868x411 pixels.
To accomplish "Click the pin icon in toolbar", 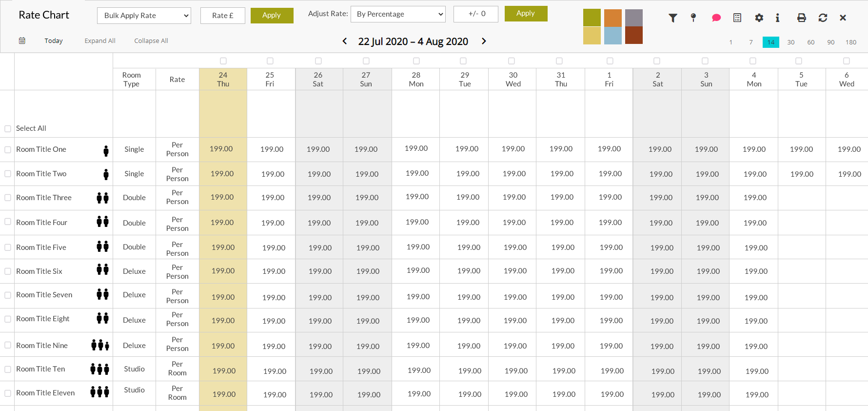I will (x=693, y=18).
